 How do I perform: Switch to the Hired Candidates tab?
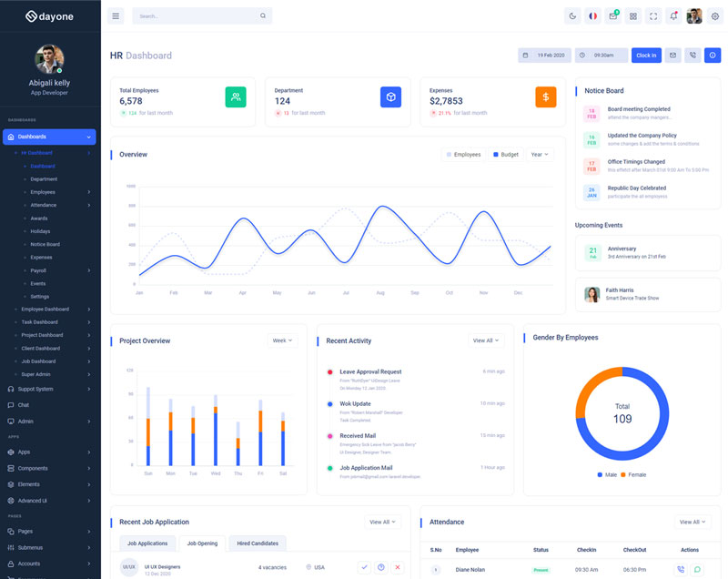[x=256, y=543]
